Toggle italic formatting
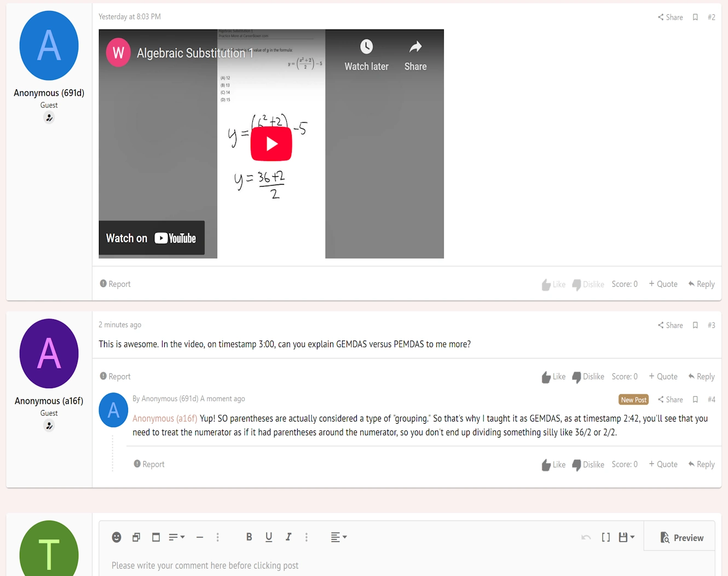The height and width of the screenshot is (576, 728). coord(288,537)
